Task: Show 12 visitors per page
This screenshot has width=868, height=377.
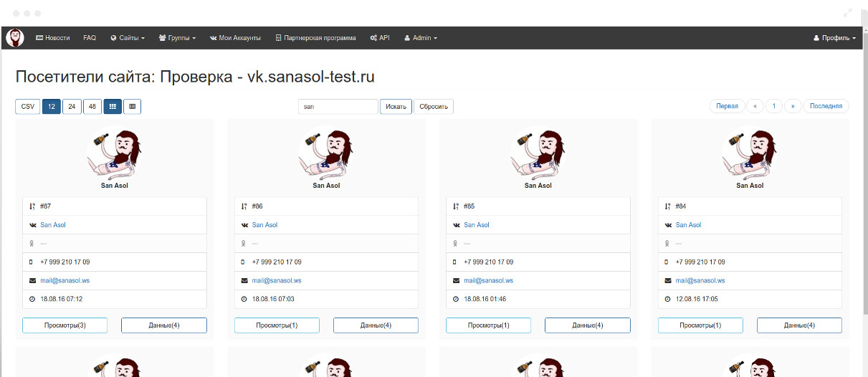Action: click(52, 107)
